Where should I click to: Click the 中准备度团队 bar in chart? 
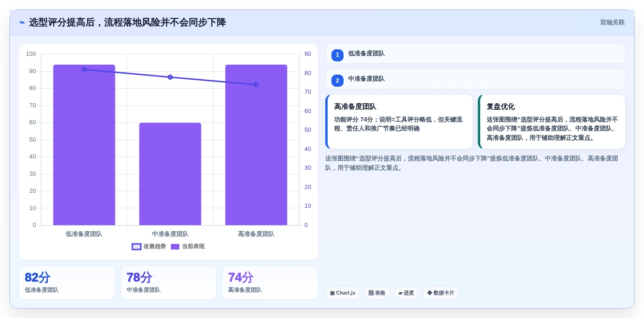click(x=170, y=174)
